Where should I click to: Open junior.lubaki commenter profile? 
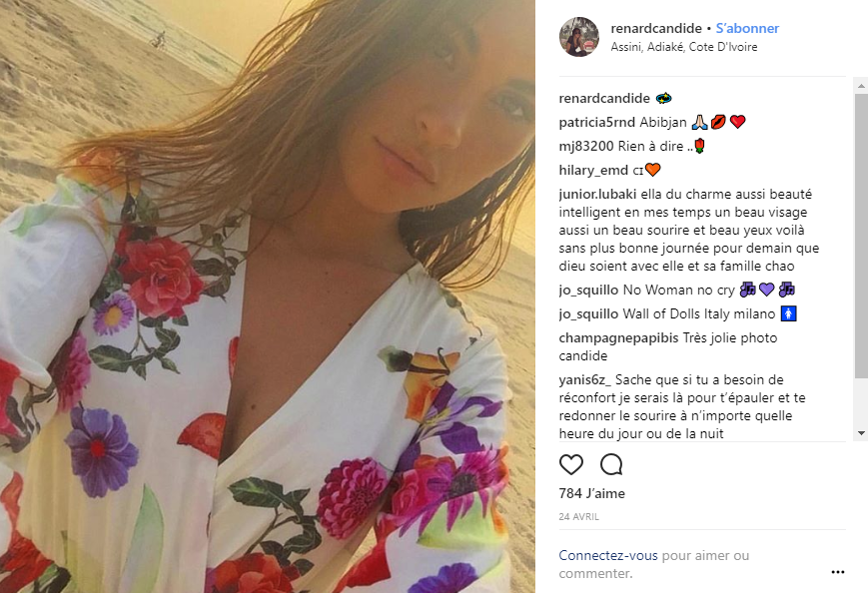pyautogui.click(x=597, y=194)
